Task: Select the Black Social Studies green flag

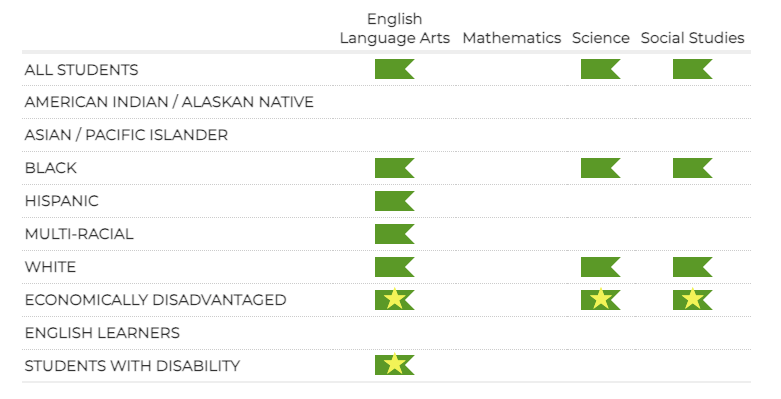Action: coord(692,168)
